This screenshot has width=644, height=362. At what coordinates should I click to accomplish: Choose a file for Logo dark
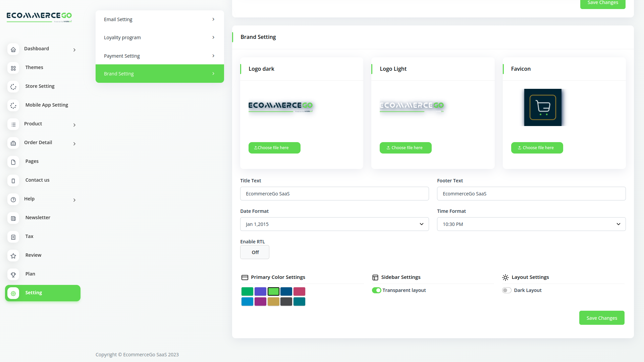[274, 148]
